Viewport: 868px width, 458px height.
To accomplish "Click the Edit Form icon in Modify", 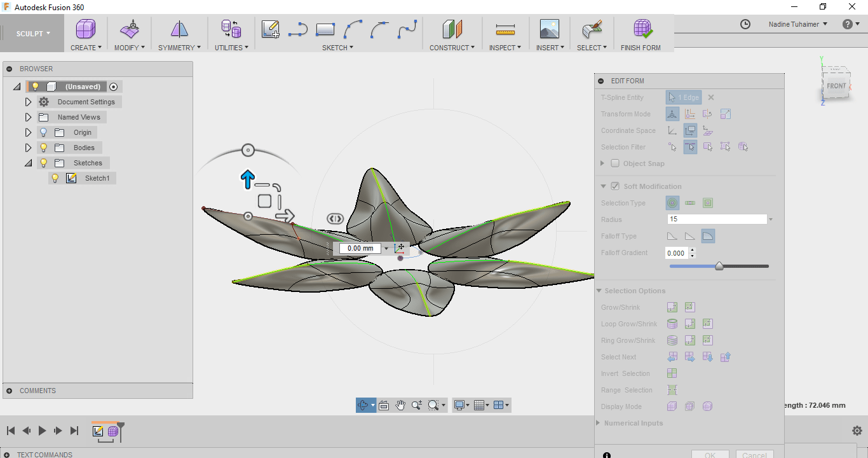I will (x=130, y=29).
